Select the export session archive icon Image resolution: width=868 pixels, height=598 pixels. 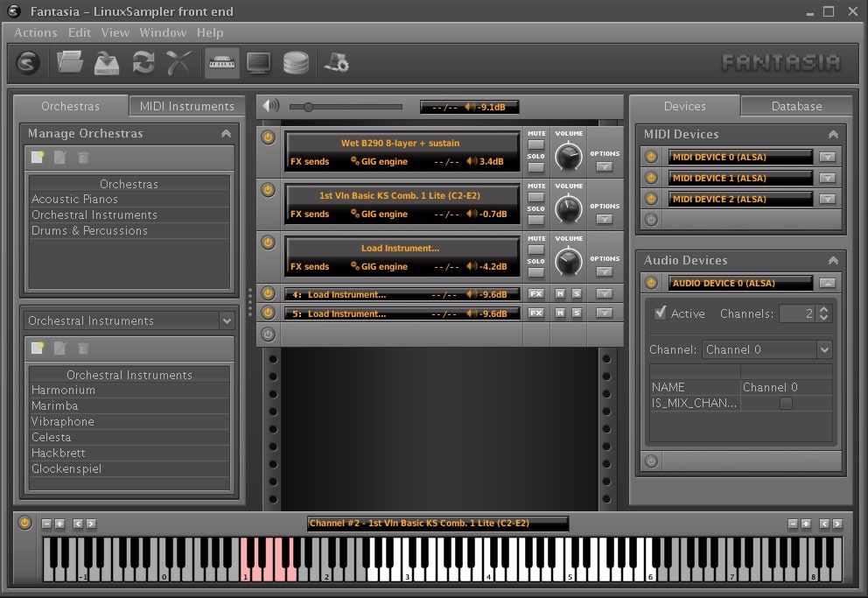[107, 63]
